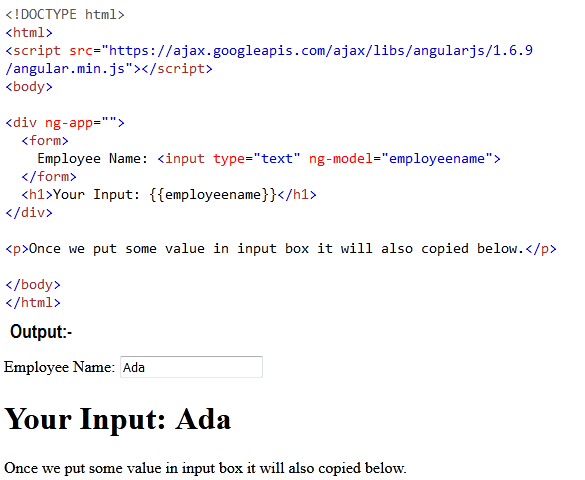
Task: Click the Employee Name input field
Action: (x=191, y=367)
